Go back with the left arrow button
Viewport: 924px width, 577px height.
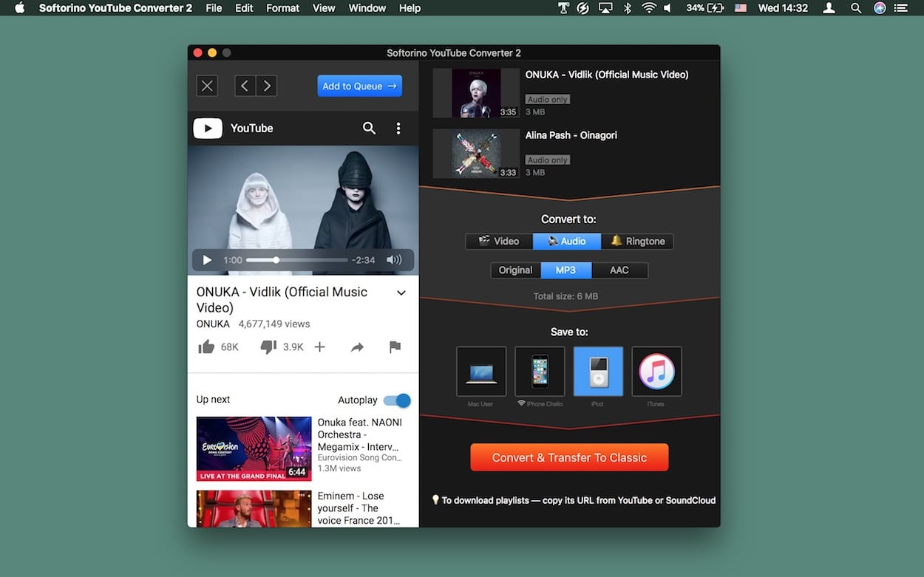[x=245, y=86]
